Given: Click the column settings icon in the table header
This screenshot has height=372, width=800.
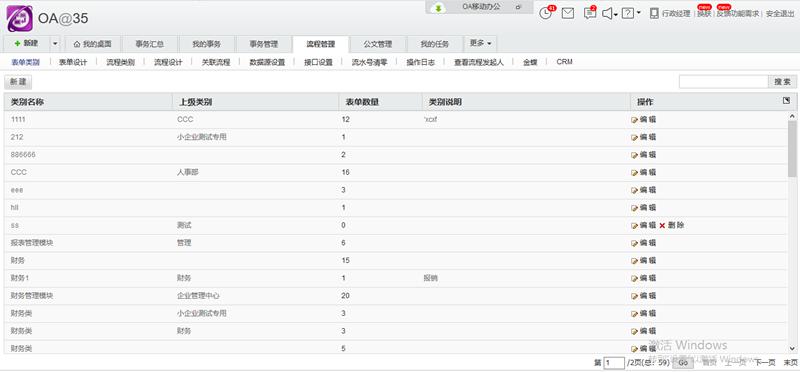Looking at the screenshot, I should pyautogui.click(x=786, y=101).
